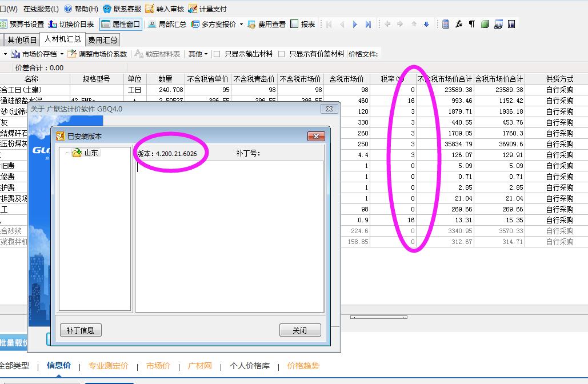Image resolution: width=588 pixels, height=384 pixels.
Task: Select cell 36909.6 in 含税市场价合计
Action: (499, 144)
